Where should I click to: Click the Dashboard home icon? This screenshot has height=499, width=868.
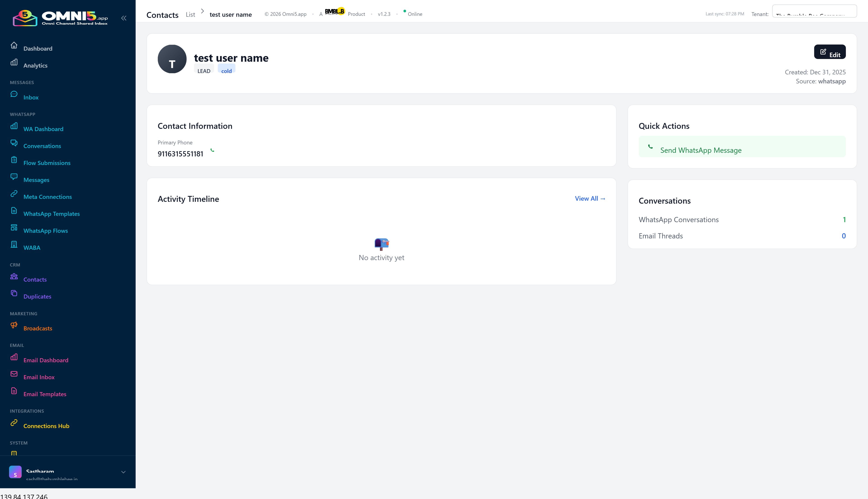pyautogui.click(x=14, y=45)
